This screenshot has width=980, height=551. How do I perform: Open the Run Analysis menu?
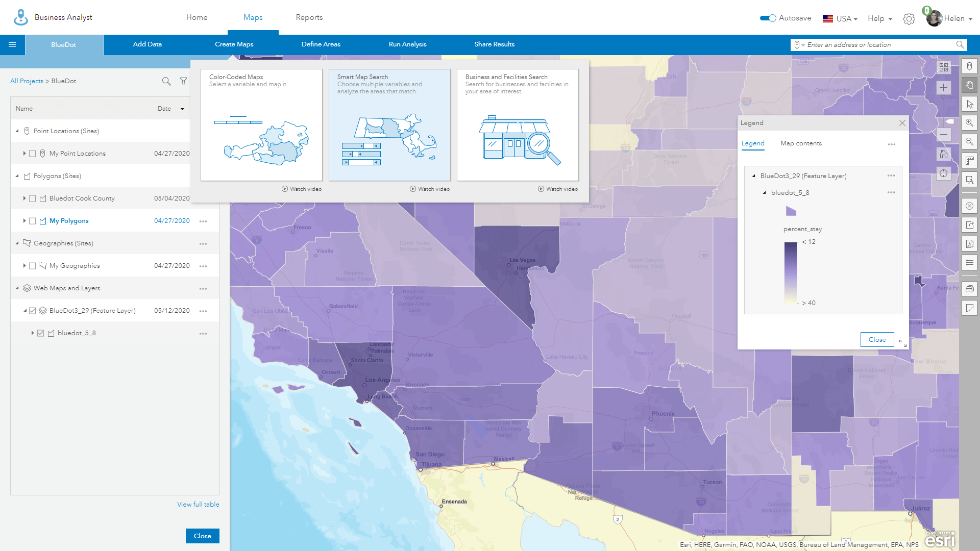[408, 44]
